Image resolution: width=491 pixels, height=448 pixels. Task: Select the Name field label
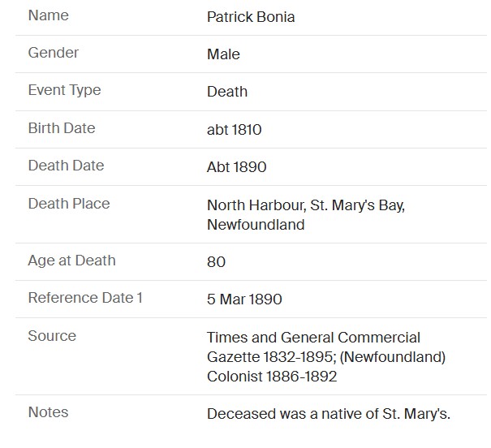(48, 15)
